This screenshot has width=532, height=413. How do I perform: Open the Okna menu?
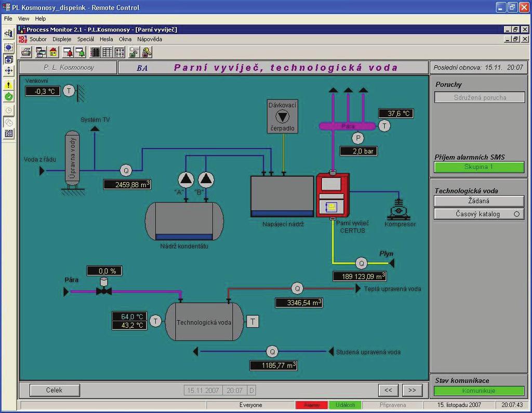point(125,40)
